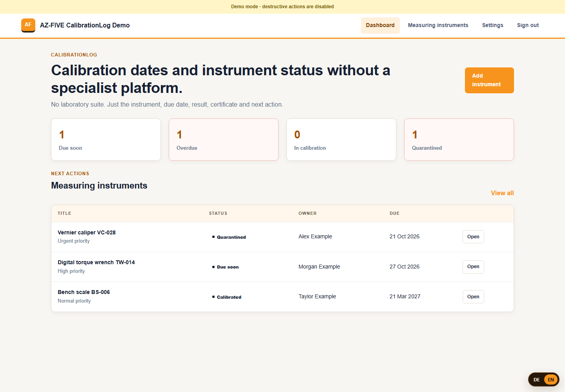
Task: Click owner Taylor Example
Action: (317, 296)
